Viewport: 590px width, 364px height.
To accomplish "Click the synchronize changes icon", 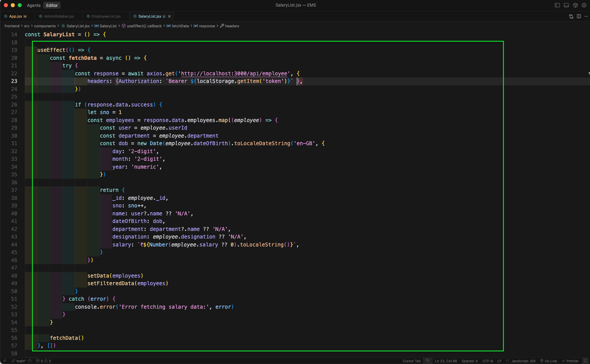I will pos(30,361).
